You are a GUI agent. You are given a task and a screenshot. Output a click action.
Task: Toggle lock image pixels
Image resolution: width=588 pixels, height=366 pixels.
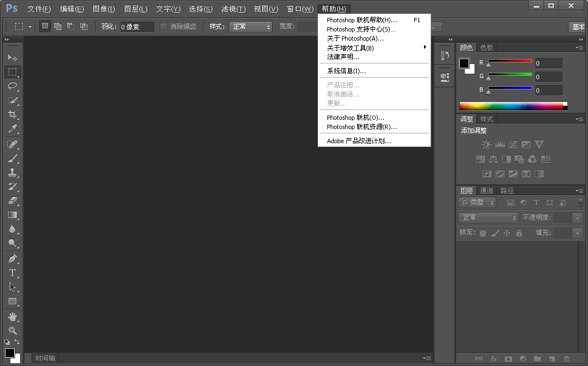(495, 233)
